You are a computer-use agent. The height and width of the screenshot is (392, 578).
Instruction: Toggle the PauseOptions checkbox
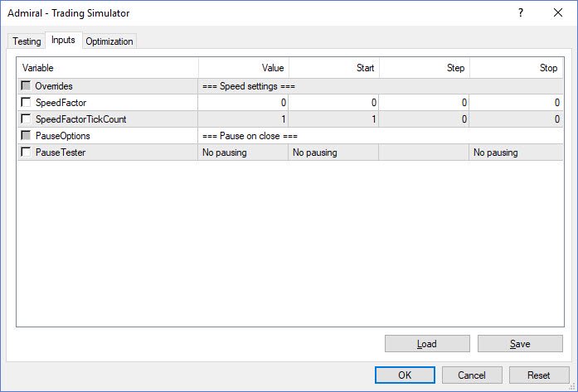(27, 136)
